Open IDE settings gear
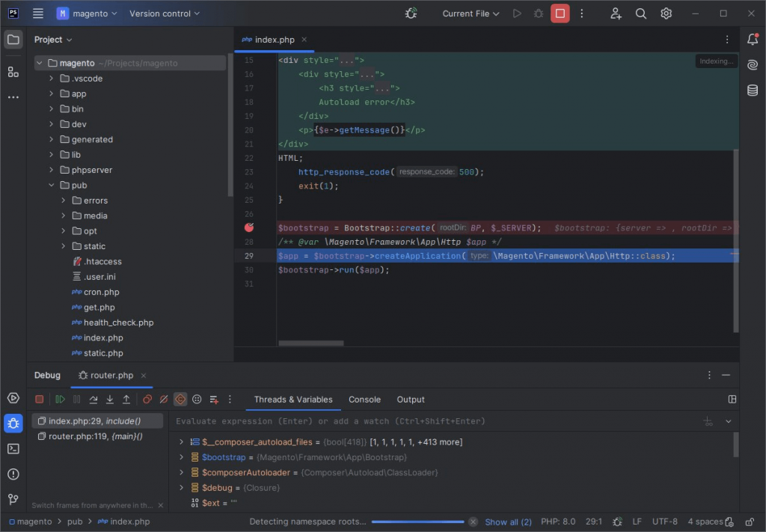This screenshot has width=766, height=532. (x=666, y=13)
